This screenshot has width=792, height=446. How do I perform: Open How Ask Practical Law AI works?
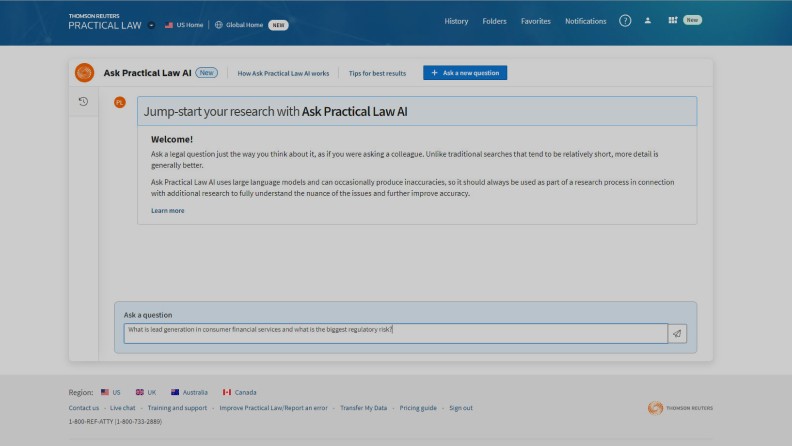pyautogui.click(x=283, y=73)
